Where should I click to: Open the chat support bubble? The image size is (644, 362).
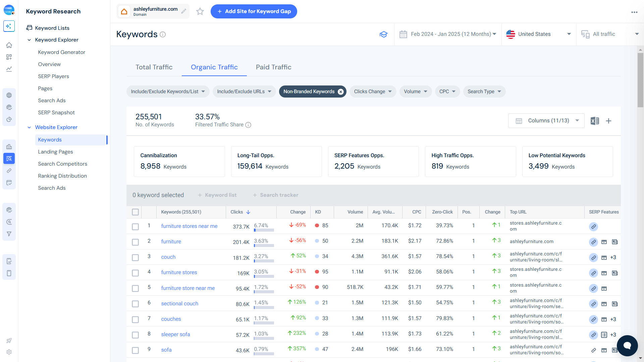(x=627, y=345)
